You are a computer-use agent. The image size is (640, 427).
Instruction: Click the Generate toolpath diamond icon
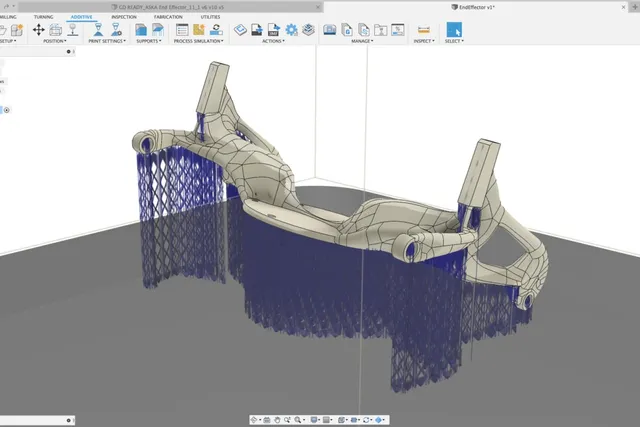click(x=240, y=30)
